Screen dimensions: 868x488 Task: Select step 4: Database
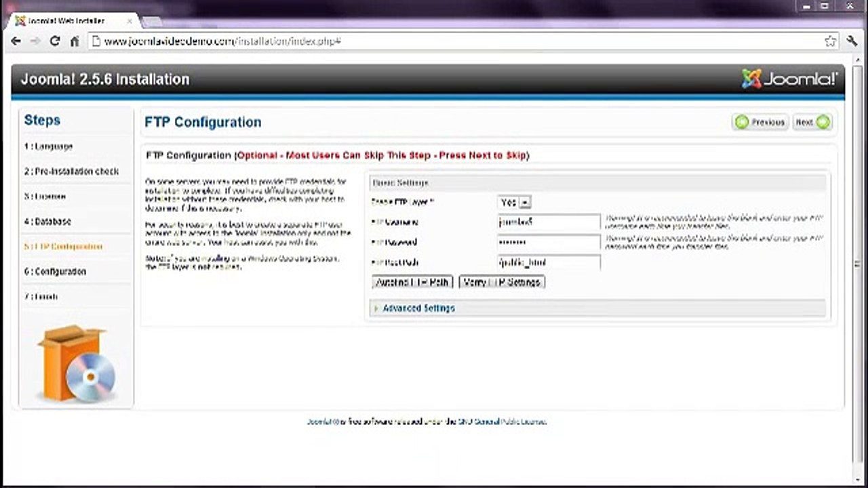[47, 222]
